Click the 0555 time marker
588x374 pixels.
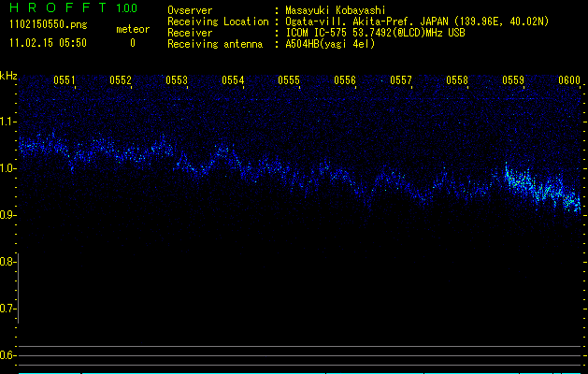(x=289, y=80)
